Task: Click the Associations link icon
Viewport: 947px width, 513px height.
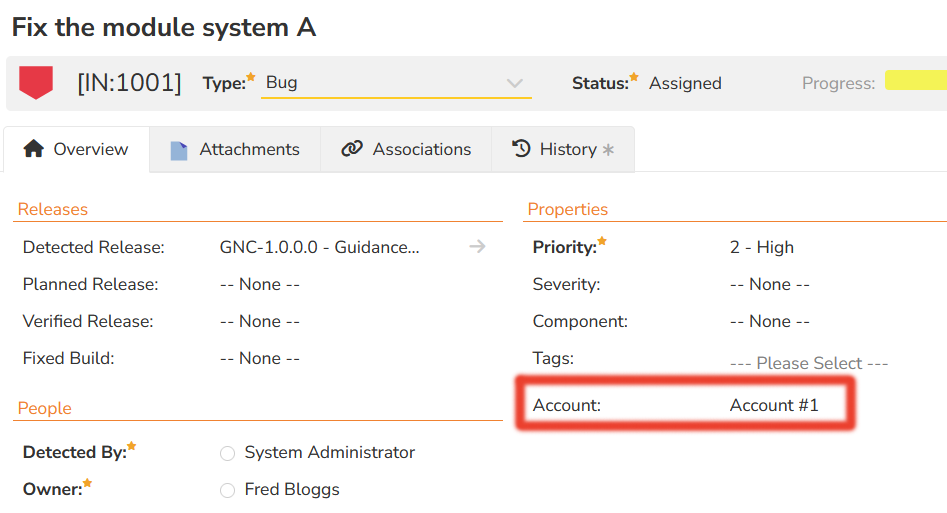Action: (x=351, y=149)
